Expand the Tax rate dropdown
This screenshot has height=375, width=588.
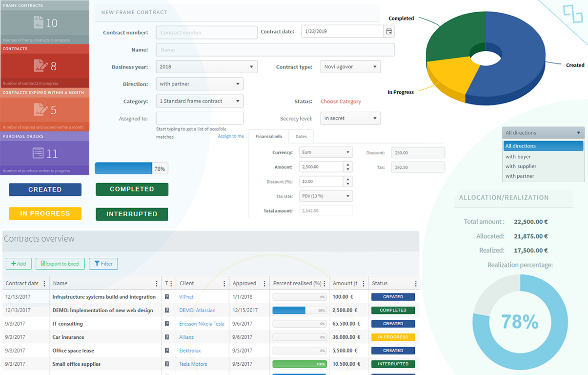tap(325, 196)
